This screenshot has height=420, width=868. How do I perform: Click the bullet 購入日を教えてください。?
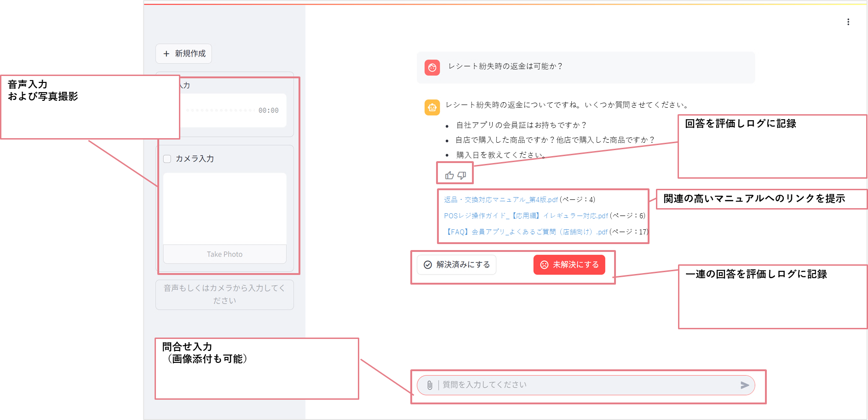pos(500,155)
